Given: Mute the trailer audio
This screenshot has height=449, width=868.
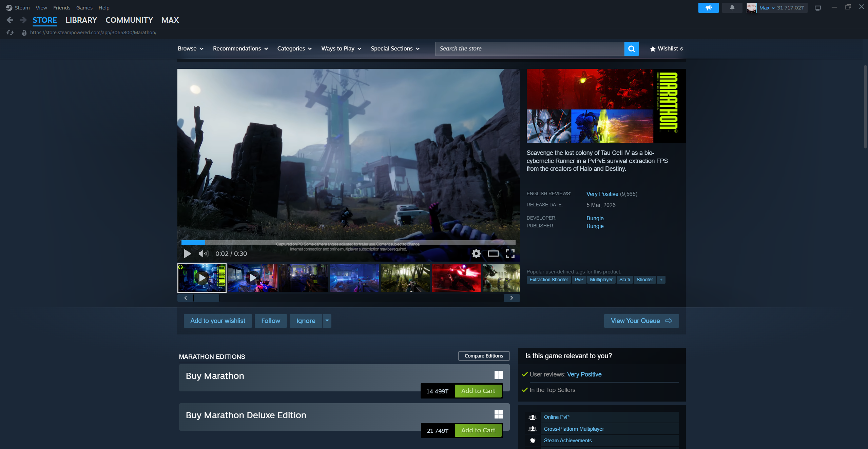Looking at the screenshot, I should 203,253.
